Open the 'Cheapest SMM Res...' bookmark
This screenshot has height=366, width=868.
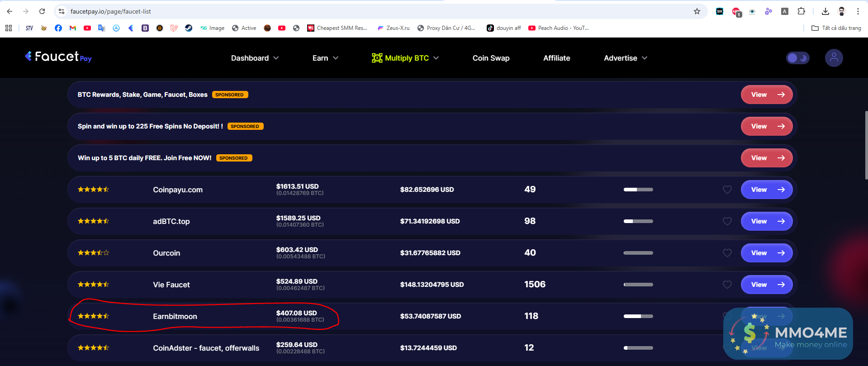point(337,28)
